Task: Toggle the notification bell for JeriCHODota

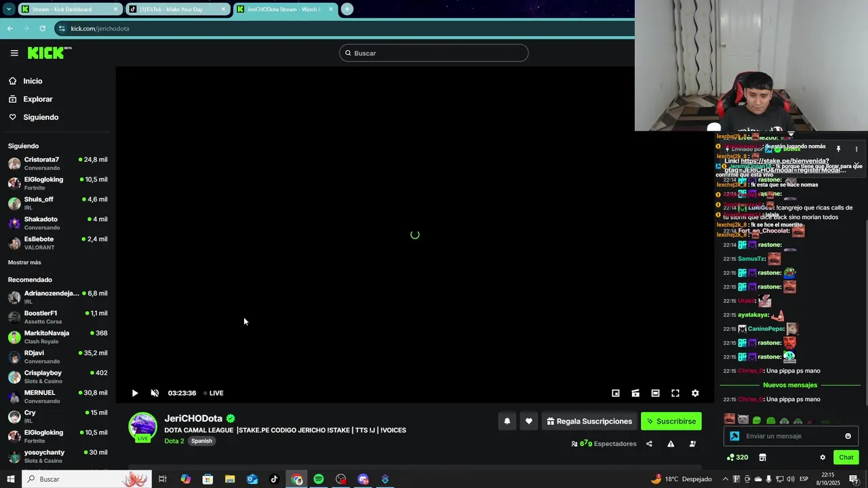Action: coord(507,421)
